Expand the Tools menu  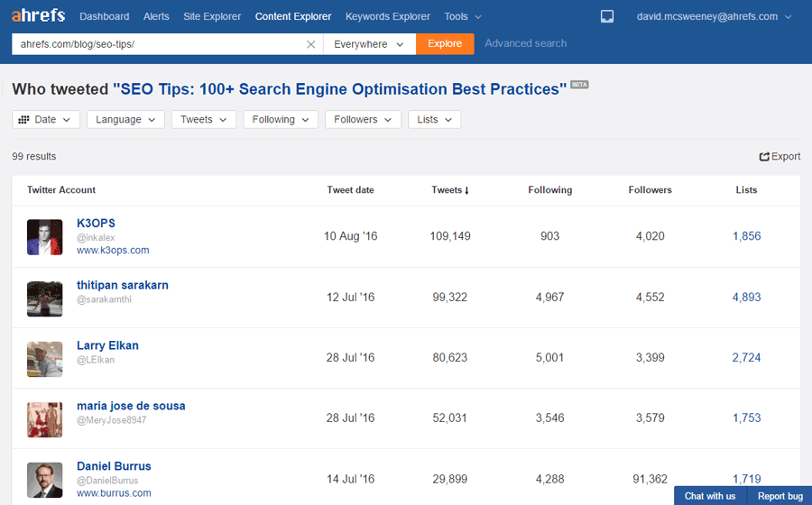click(x=463, y=16)
